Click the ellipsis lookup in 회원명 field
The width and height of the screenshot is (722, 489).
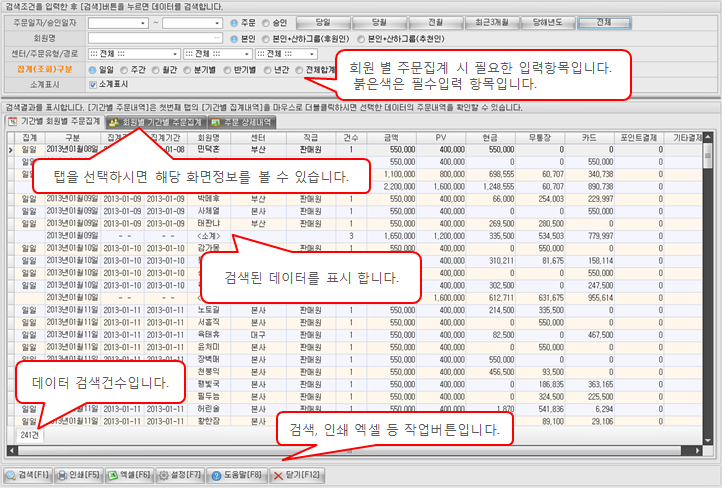pos(217,38)
